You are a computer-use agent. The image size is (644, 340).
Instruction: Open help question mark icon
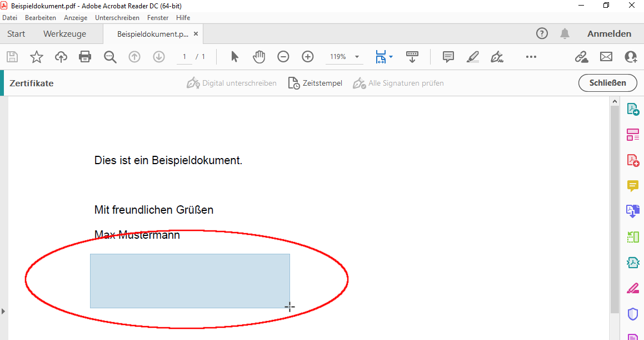(x=542, y=34)
